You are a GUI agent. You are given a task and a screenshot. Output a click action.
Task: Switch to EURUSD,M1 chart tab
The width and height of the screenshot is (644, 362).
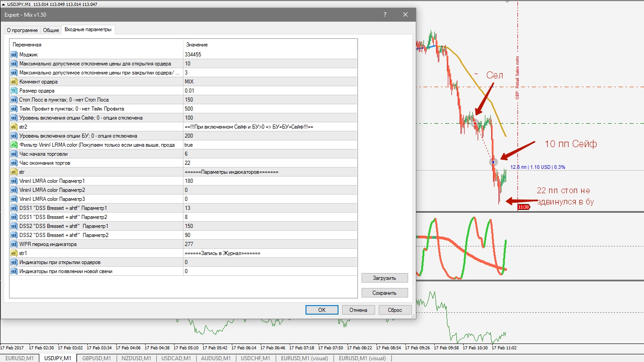pyautogui.click(x=19, y=358)
